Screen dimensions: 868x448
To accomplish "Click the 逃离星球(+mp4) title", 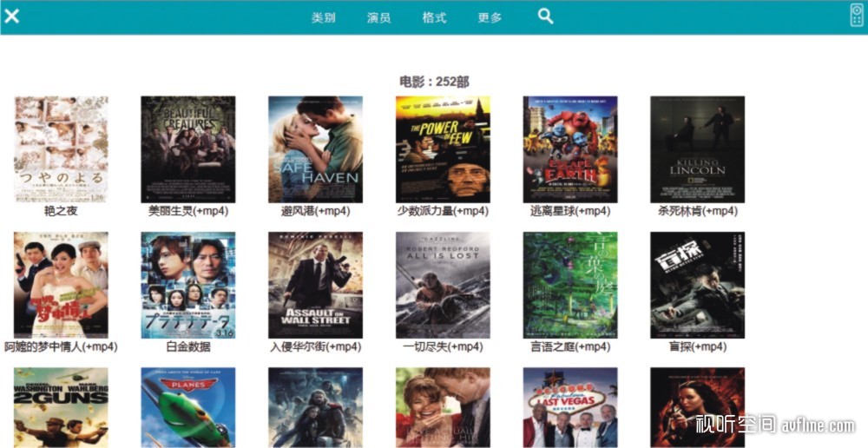I will tap(570, 211).
